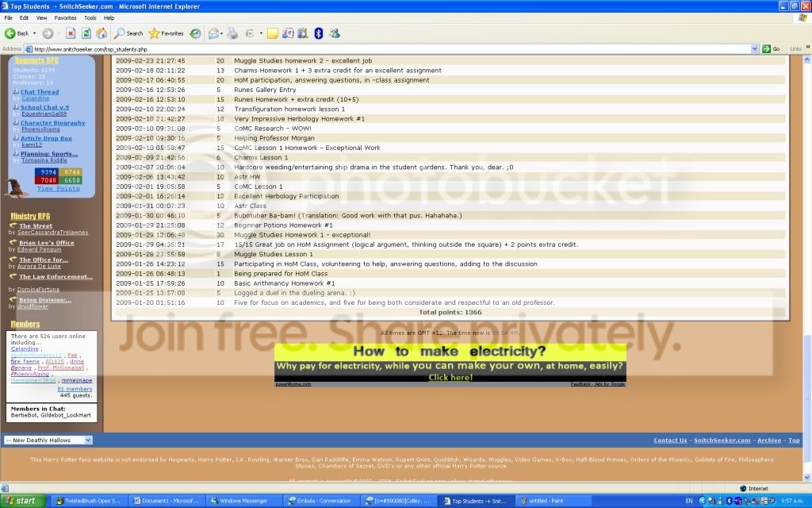Open the Favorites star panel

click(x=166, y=33)
